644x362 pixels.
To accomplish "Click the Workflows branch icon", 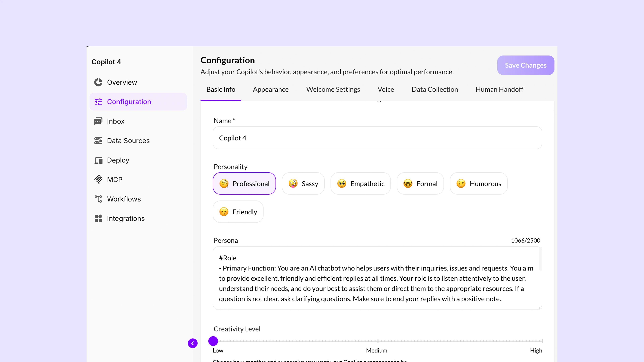I will tap(98, 199).
